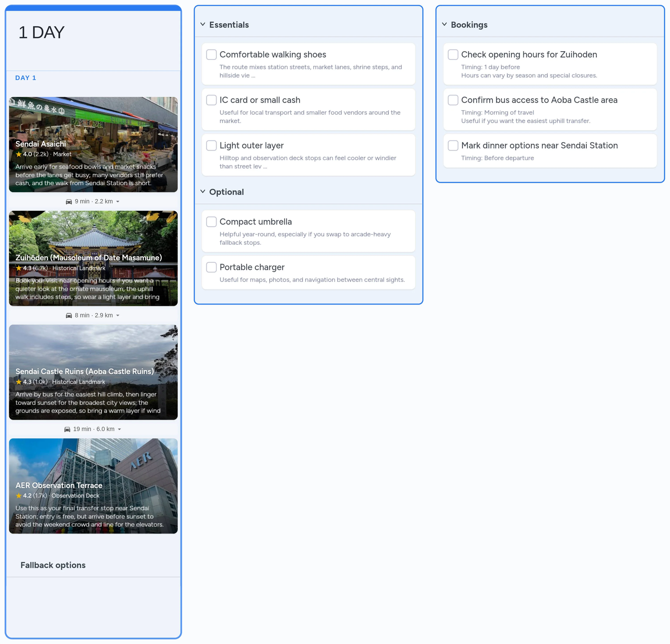The width and height of the screenshot is (670, 644).
Task: Open Fallback options section heading
Action: point(53,565)
